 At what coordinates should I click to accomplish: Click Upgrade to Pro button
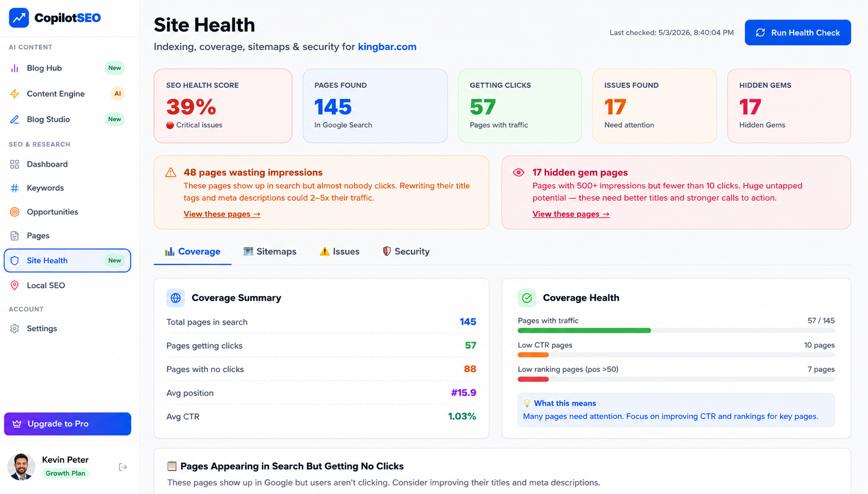point(67,424)
